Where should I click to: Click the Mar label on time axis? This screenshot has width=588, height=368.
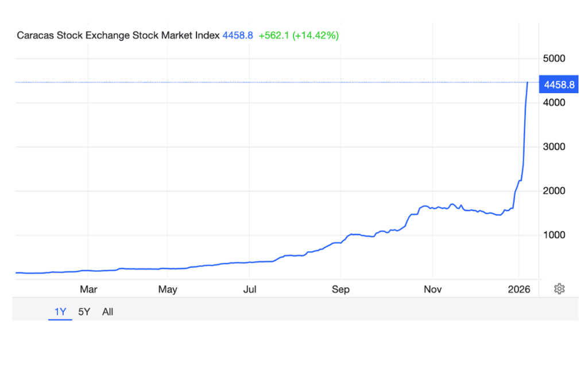point(88,289)
